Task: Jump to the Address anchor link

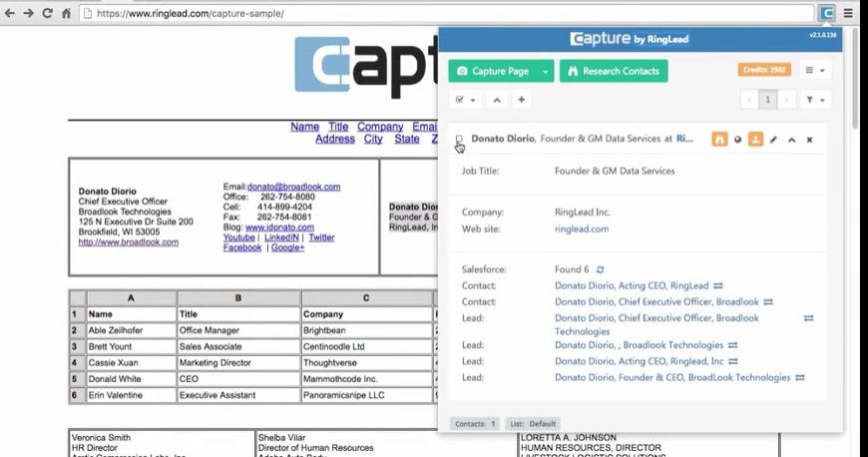Action: pyautogui.click(x=335, y=139)
